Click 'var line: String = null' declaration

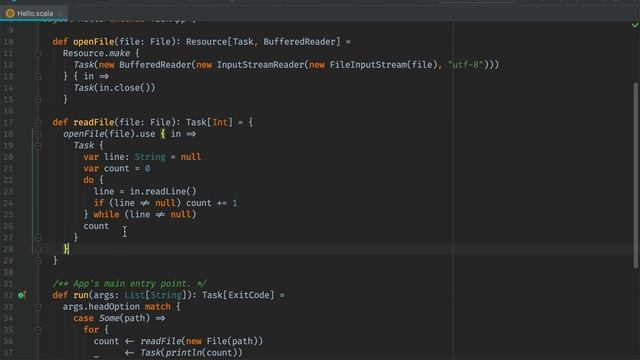click(x=142, y=157)
